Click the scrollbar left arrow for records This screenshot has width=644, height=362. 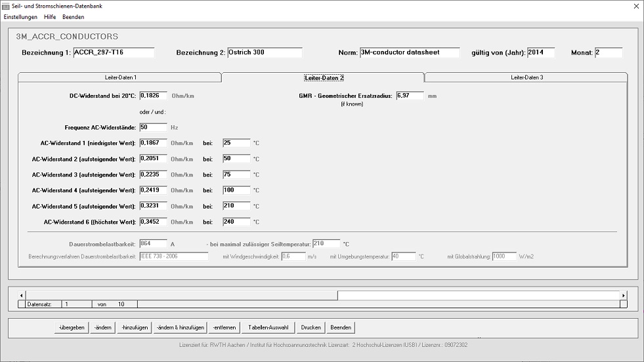(22, 296)
